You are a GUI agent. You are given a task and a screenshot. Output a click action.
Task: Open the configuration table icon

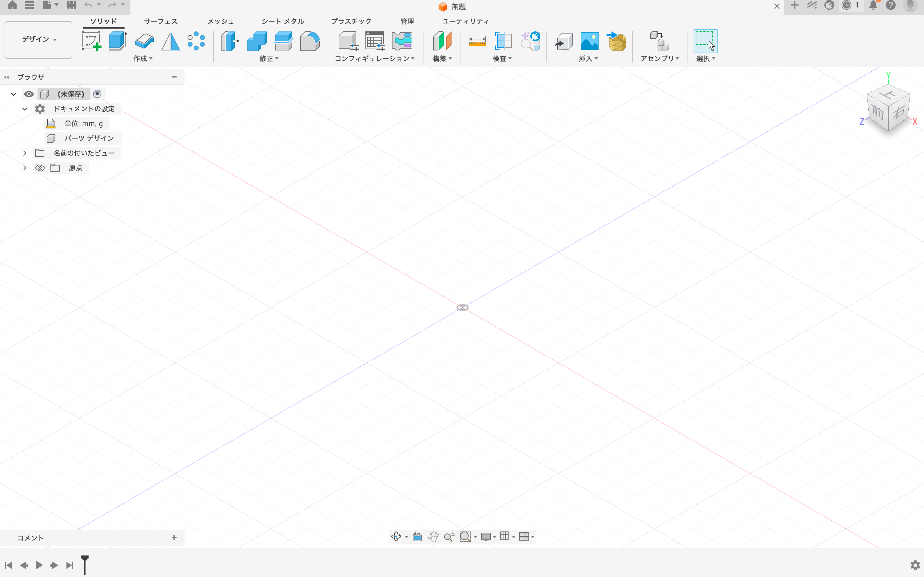coord(375,41)
